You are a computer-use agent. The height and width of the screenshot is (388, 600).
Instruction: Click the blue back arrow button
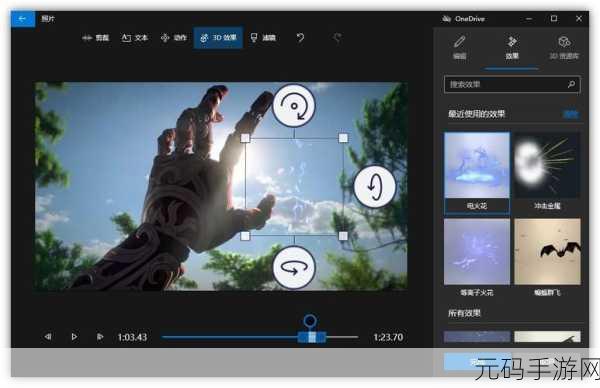[x=23, y=18]
